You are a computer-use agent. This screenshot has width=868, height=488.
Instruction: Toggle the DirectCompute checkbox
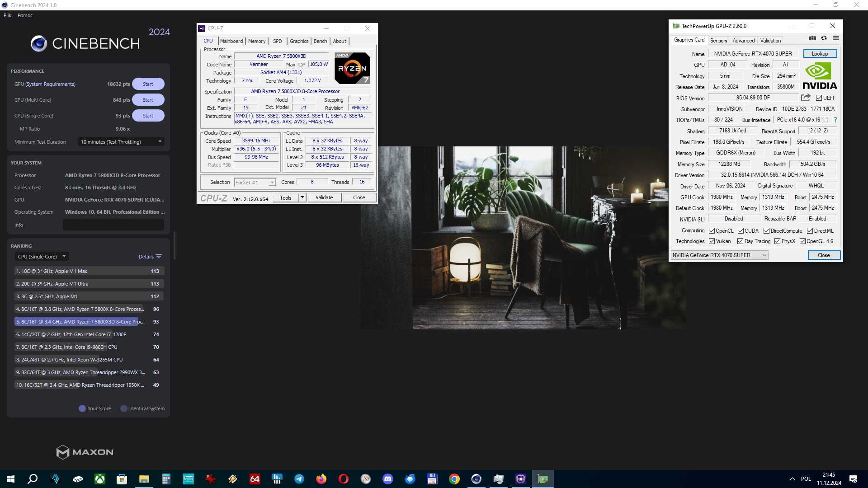[x=766, y=230]
